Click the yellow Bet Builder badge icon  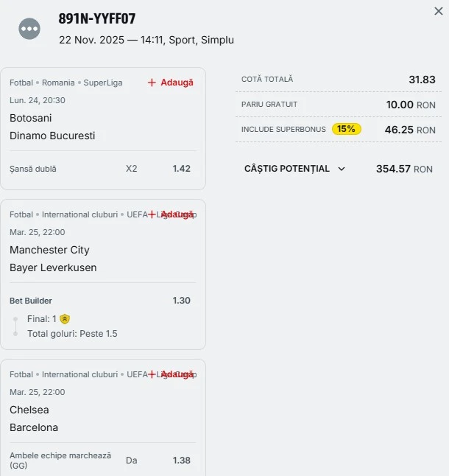65,319
